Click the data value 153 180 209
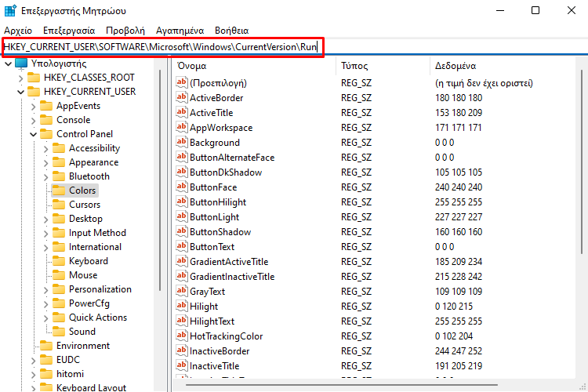This screenshot has height=392, width=588. pyautogui.click(x=459, y=113)
